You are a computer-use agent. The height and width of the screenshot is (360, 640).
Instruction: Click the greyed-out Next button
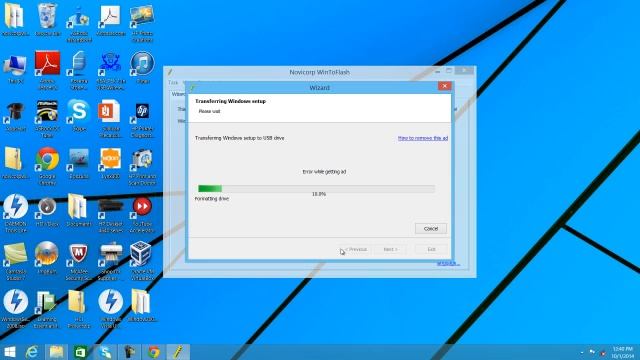pos(390,249)
